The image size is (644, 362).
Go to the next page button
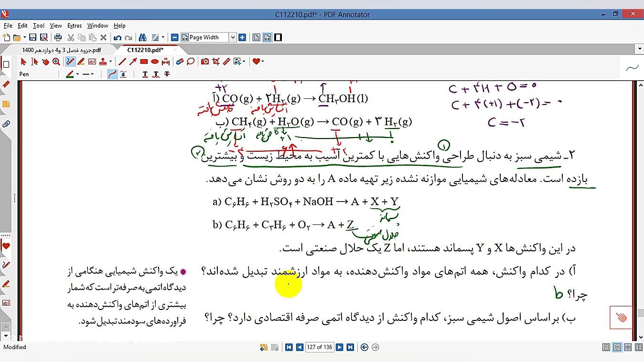click(x=339, y=347)
